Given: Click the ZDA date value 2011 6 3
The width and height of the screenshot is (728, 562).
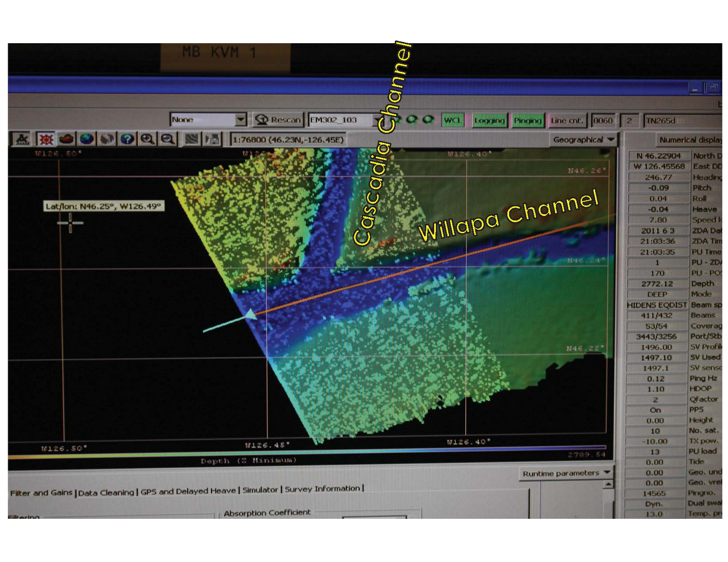Looking at the screenshot, I should pos(658,231).
